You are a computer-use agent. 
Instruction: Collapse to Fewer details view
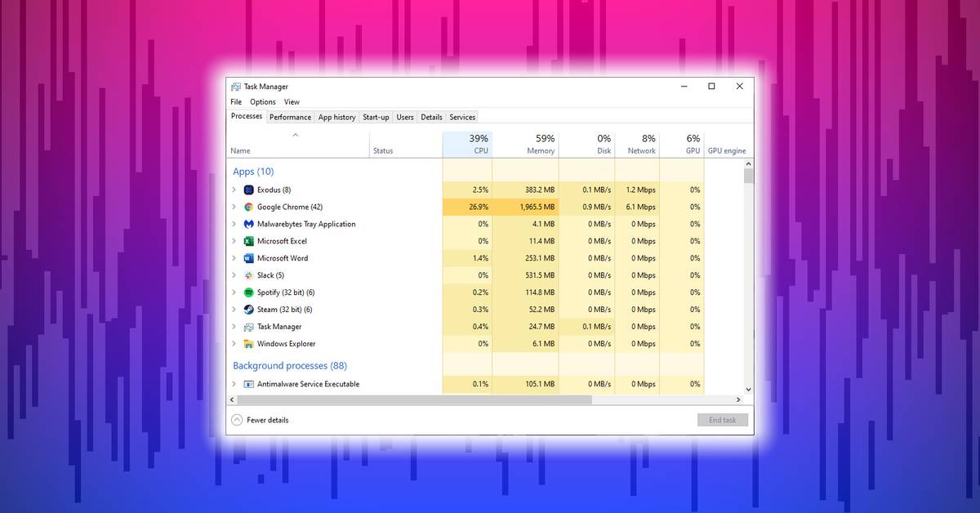point(260,420)
